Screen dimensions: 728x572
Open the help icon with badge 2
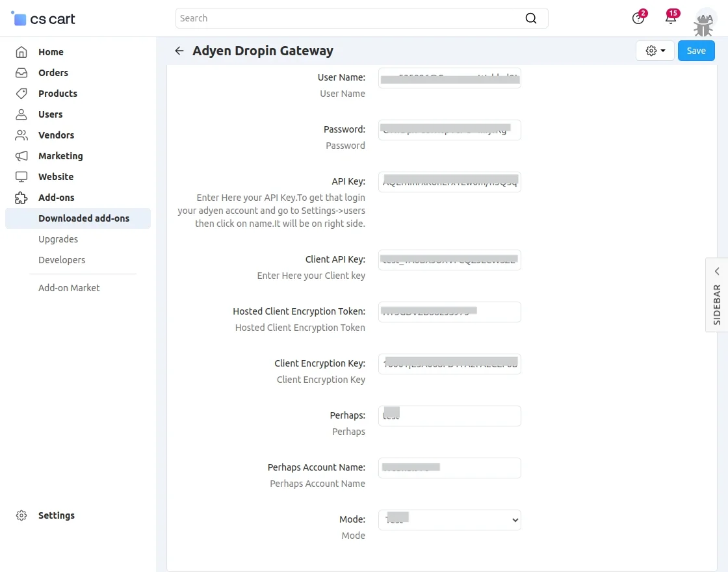(638, 18)
